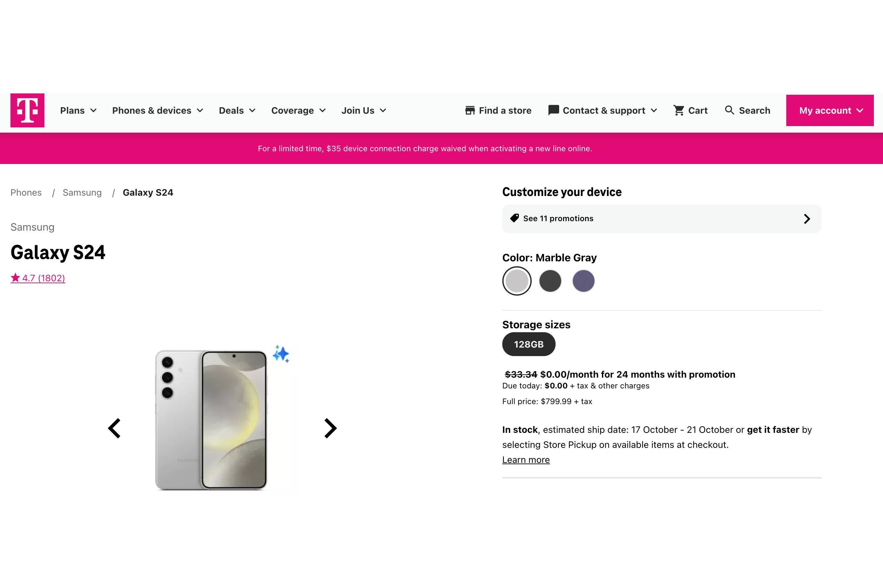Click the previous image arrow button

pyautogui.click(x=115, y=428)
